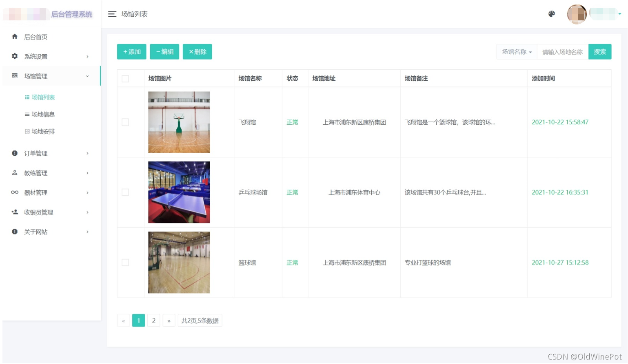Click the user icon beside 收银员管理
Image resolution: width=628 pixels, height=364 pixels.
click(15, 212)
